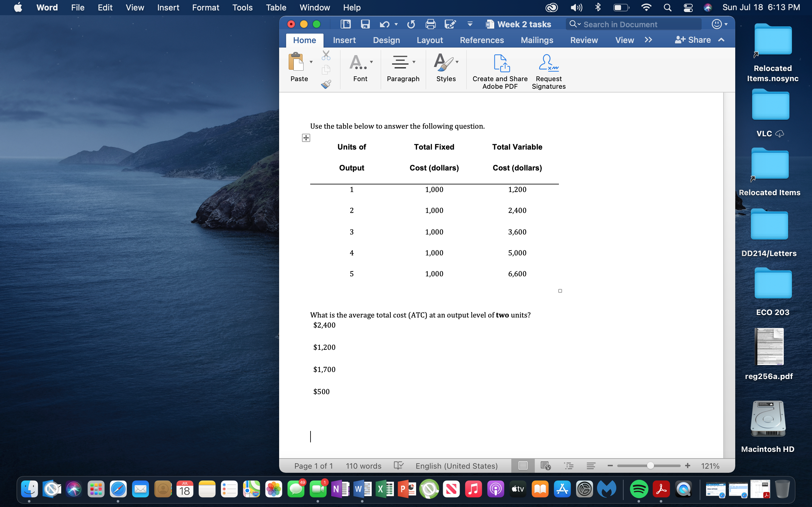Expand the Styles dropdown
This screenshot has width=812, height=507.
[457, 62]
